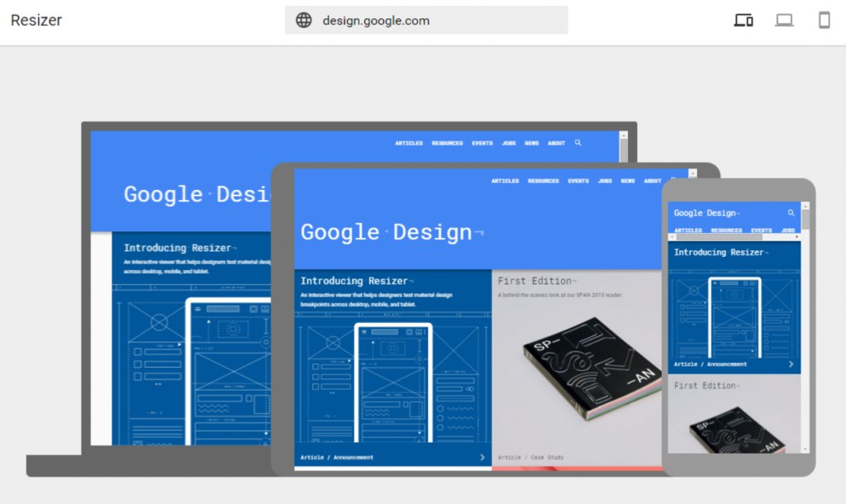Click the globe icon in the address bar

305,20
